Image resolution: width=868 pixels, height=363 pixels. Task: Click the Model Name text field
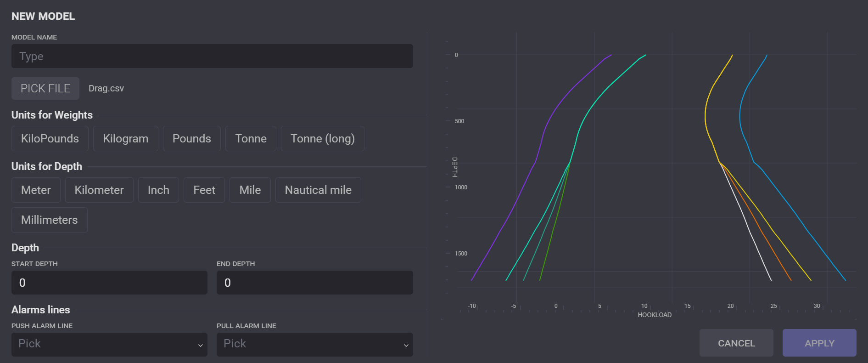click(212, 56)
